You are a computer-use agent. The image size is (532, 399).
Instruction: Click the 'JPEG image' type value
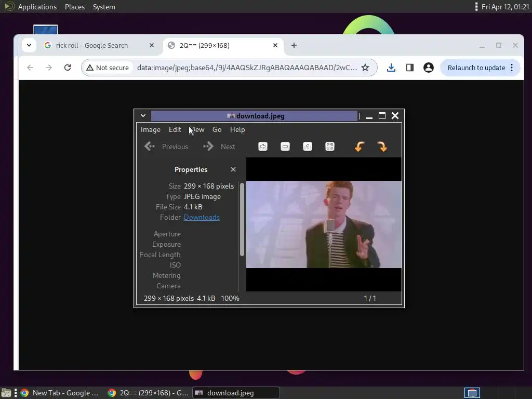[202, 197]
